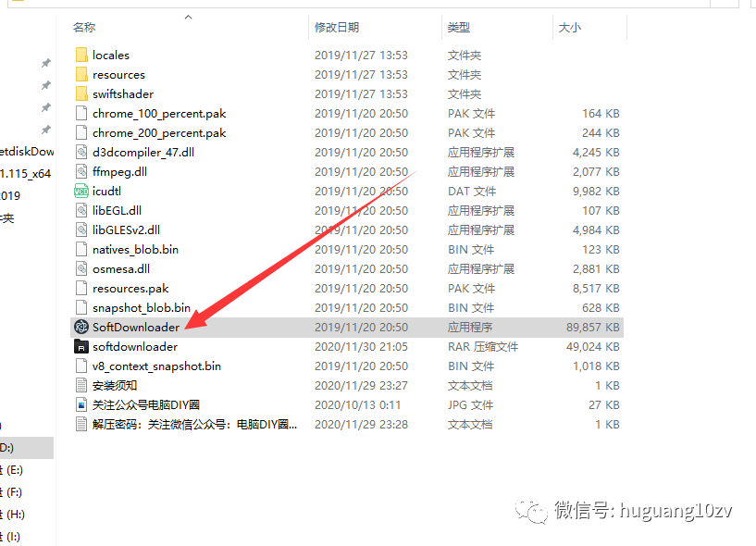Select libGLESv2.dll file icon
This screenshot has height=546, width=756.
click(81, 230)
